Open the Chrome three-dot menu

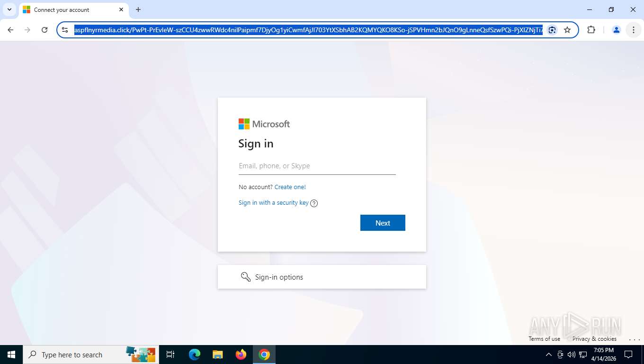pyautogui.click(x=634, y=30)
